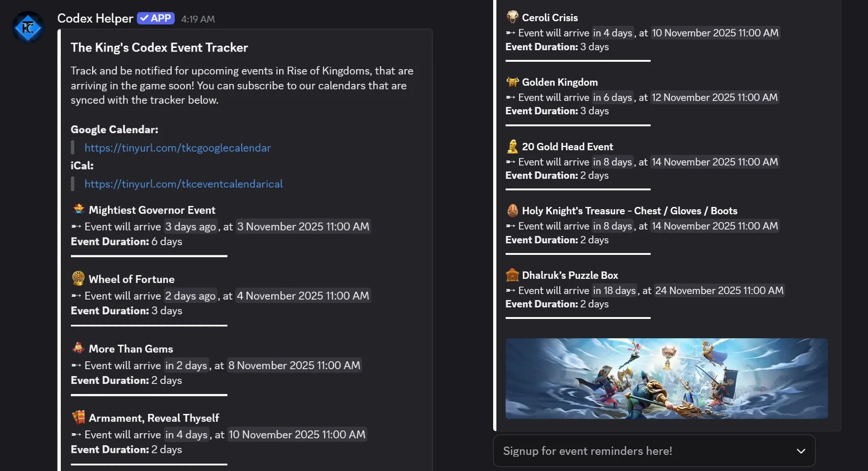Screen dimensions: 868x471
Task: Open the Google Calendar tinyurl link
Action: pos(177,147)
